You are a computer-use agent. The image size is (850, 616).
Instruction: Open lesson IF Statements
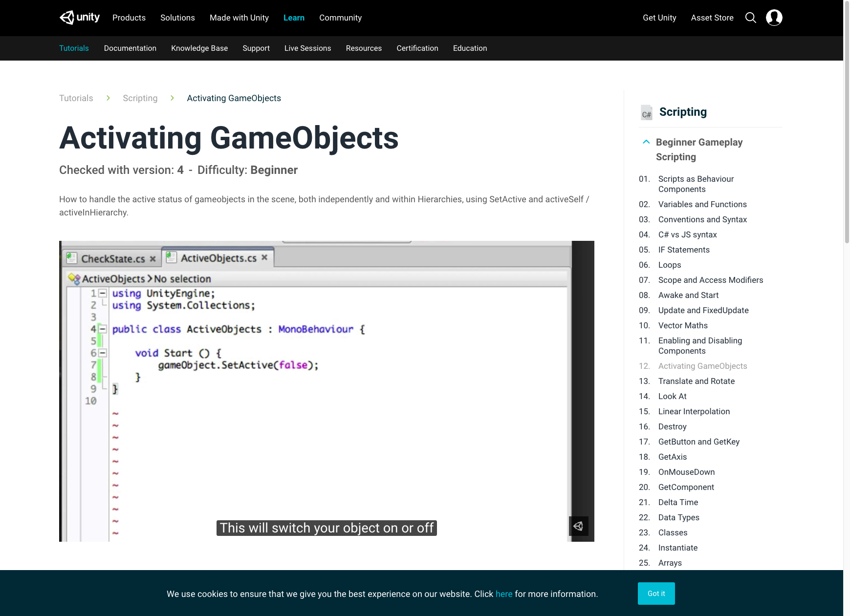[684, 250]
